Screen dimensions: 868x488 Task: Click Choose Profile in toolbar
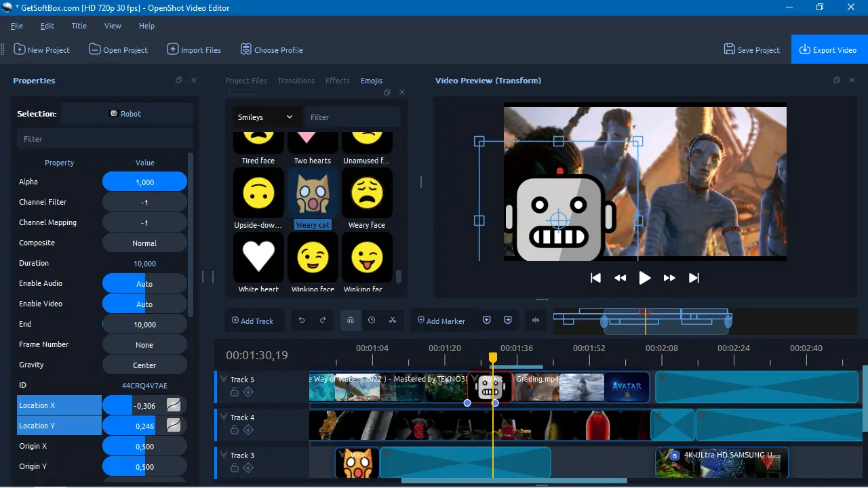point(271,49)
